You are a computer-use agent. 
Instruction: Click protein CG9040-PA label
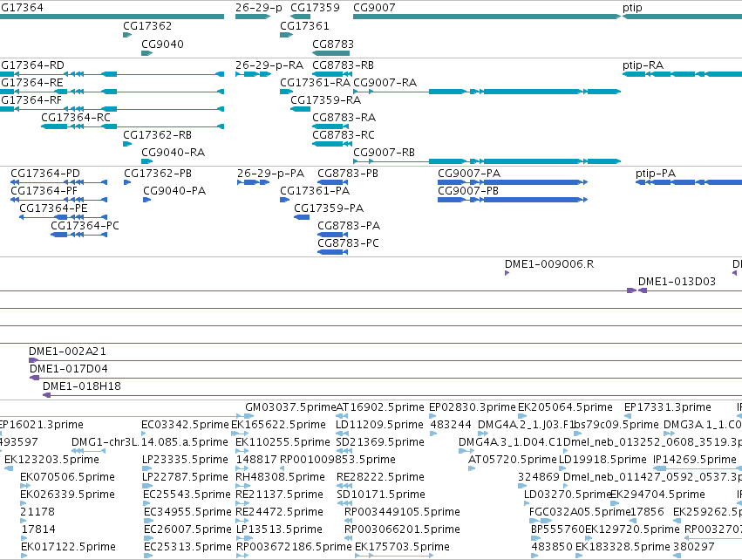pos(174,191)
